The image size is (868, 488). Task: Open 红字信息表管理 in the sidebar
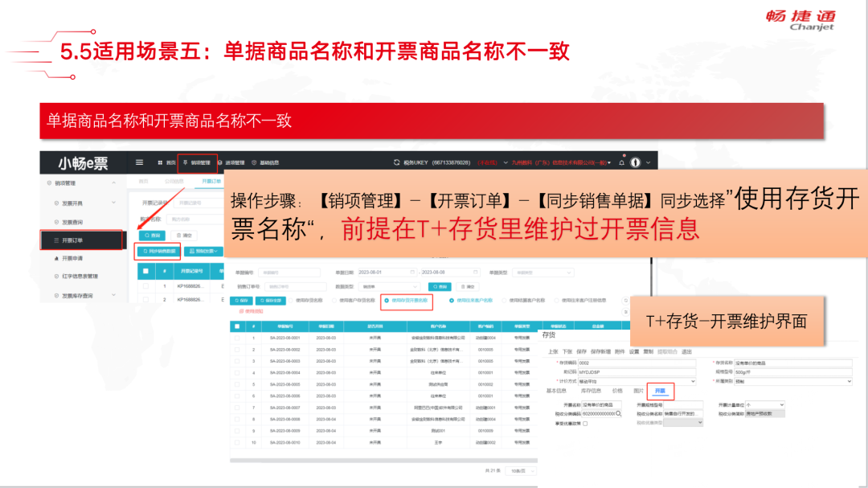(x=80, y=277)
